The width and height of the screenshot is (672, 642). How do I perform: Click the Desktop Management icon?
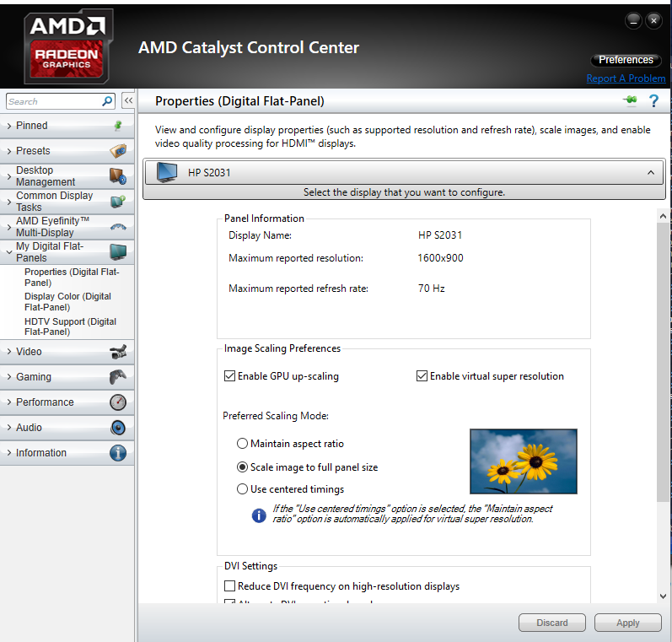click(118, 176)
